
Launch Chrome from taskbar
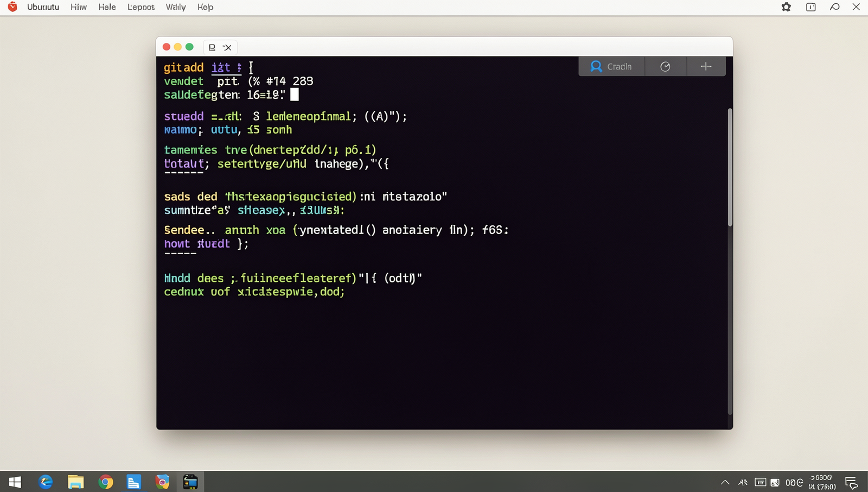click(106, 482)
